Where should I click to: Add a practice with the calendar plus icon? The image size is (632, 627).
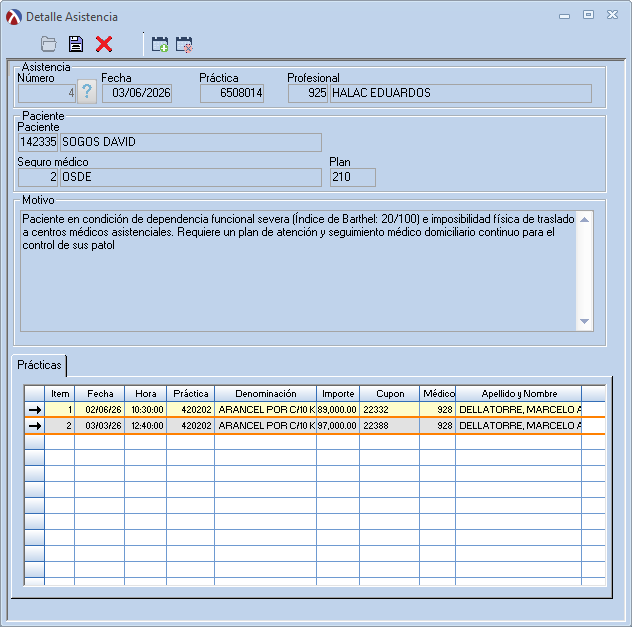coord(160,44)
